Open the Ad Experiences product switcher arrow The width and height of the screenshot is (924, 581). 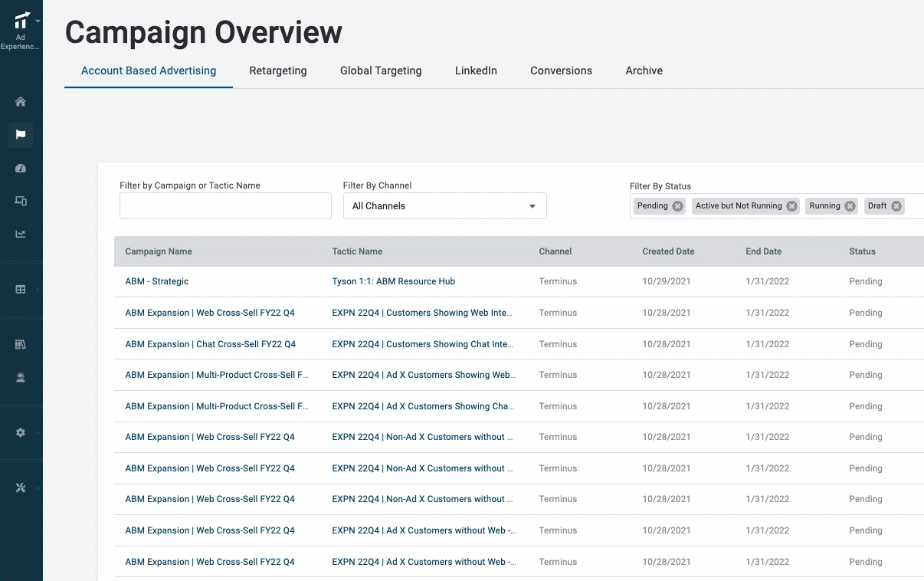38,21
